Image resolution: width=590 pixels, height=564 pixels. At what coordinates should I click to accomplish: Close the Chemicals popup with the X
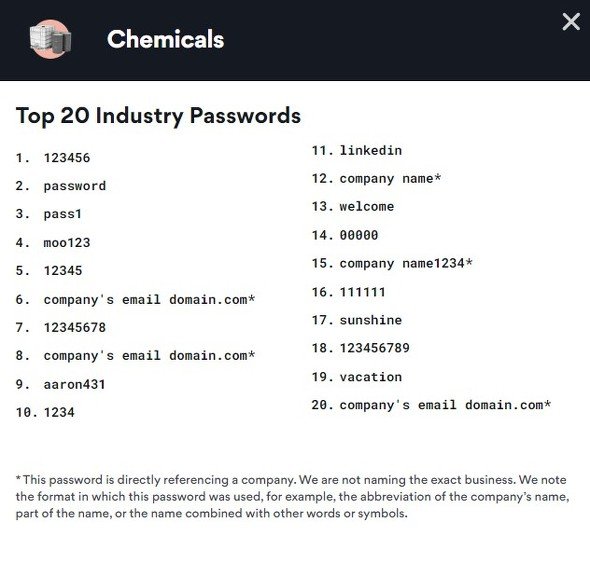tap(571, 21)
